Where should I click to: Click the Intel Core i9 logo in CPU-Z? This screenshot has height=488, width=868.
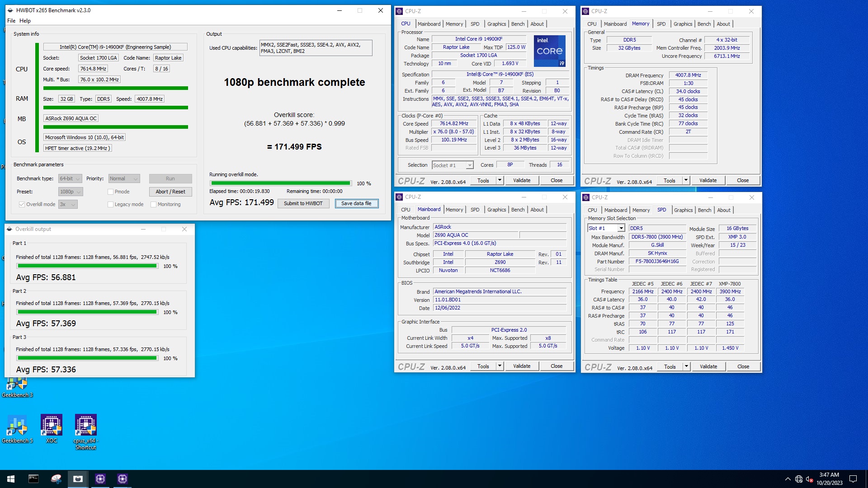coord(550,51)
